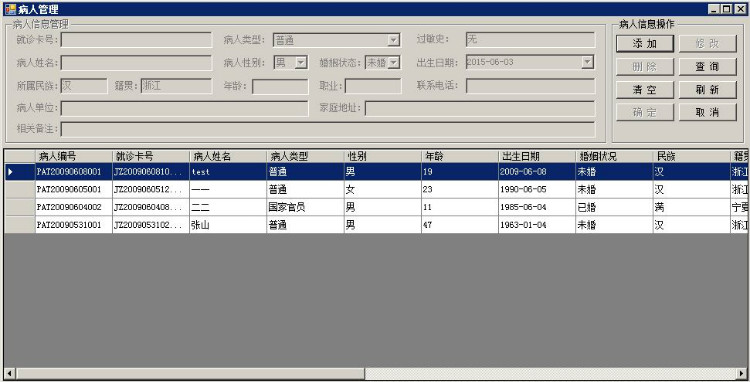Click the 刷新 (Refresh) button
Viewport: 750px width, 382px height.
tap(707, 89)
